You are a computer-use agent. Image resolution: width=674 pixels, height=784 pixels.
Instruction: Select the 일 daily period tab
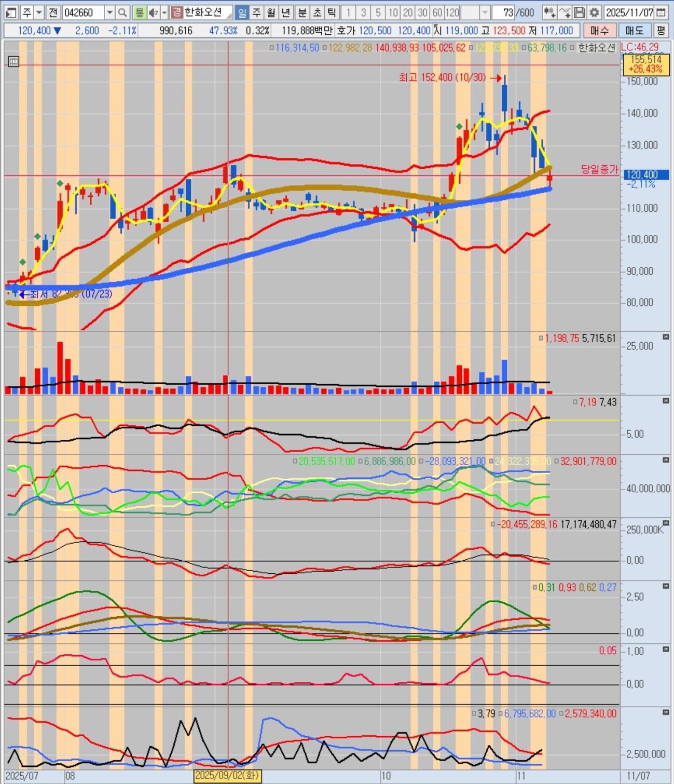(x=242, y=12)
